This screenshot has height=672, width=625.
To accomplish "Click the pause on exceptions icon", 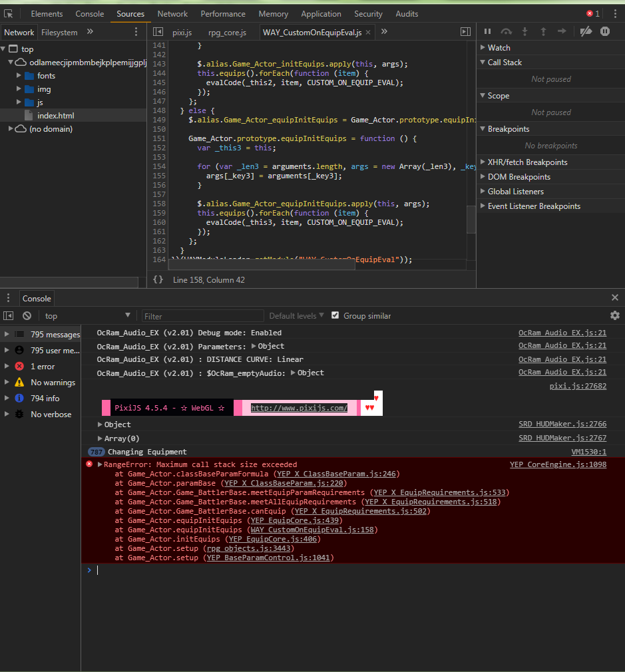I will 605,31.
